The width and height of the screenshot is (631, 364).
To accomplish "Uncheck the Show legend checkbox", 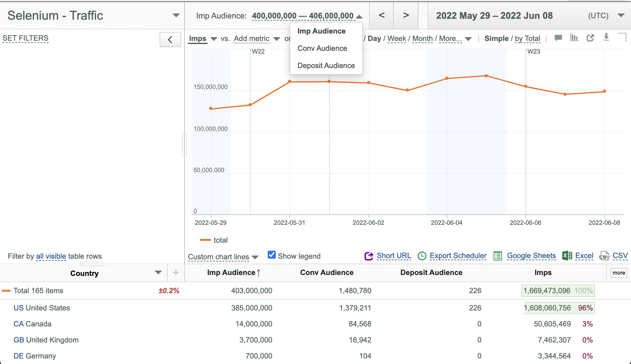I will click(x=272, y=255).
